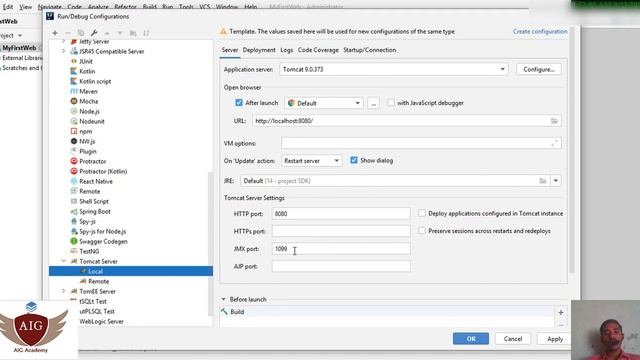Viewport: 640px width, 360px height.
Task: Click the Add New Configuration plus icon
Action: tap(55, 33)
